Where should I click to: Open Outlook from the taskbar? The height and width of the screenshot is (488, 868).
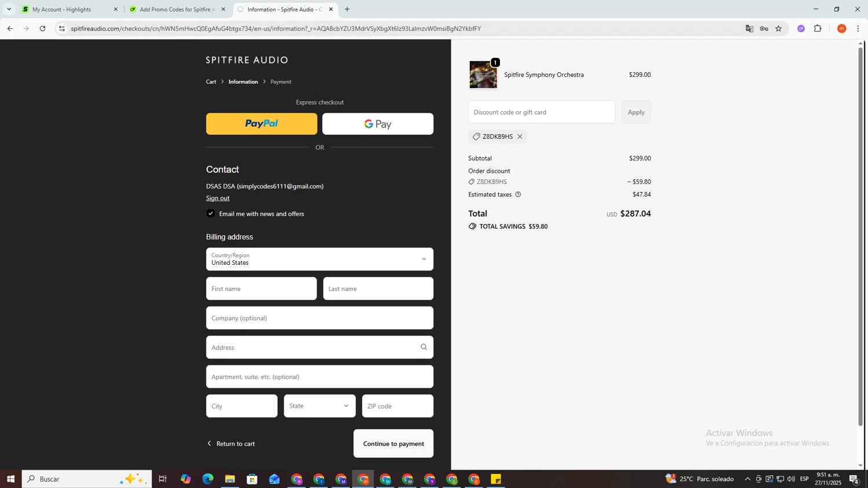[x=274, y=479]
